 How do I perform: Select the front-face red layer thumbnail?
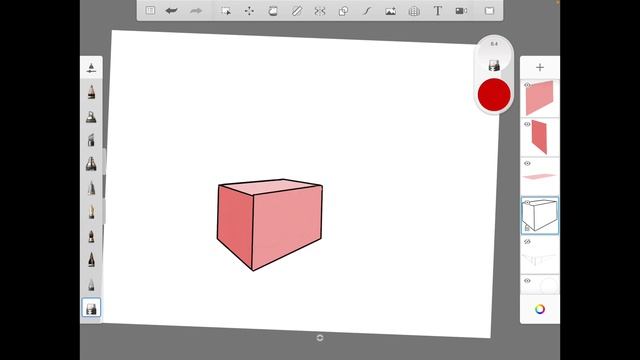tap(540, 98)
